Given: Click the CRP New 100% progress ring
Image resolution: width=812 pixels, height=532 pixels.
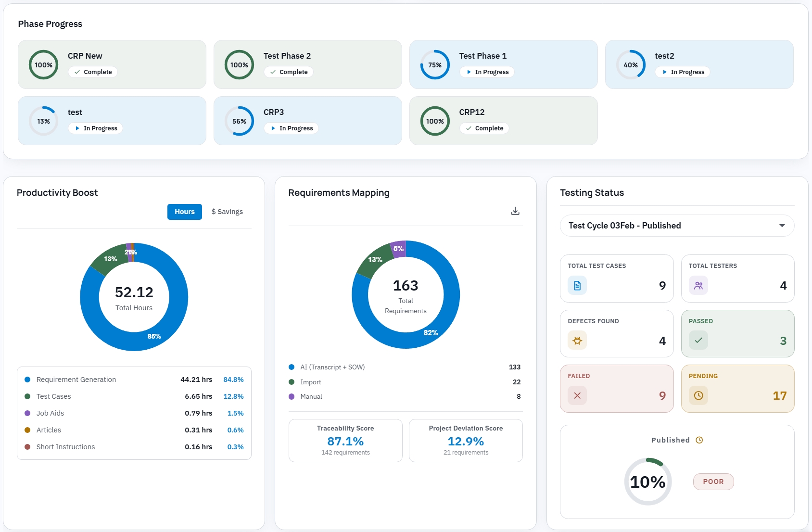Looking at the screenshot, I should pyautogui.click(x=43, y=64).
